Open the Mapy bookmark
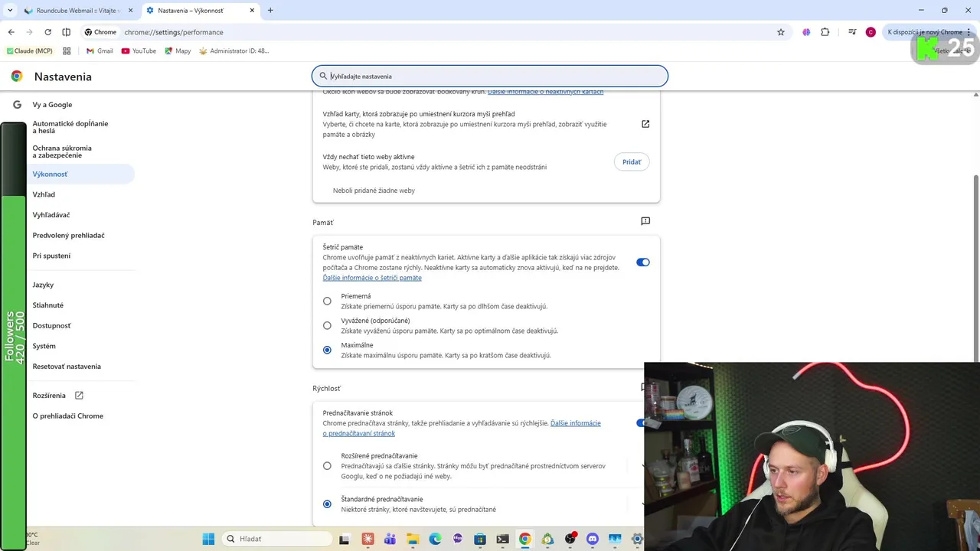 [x=178, y=51]
